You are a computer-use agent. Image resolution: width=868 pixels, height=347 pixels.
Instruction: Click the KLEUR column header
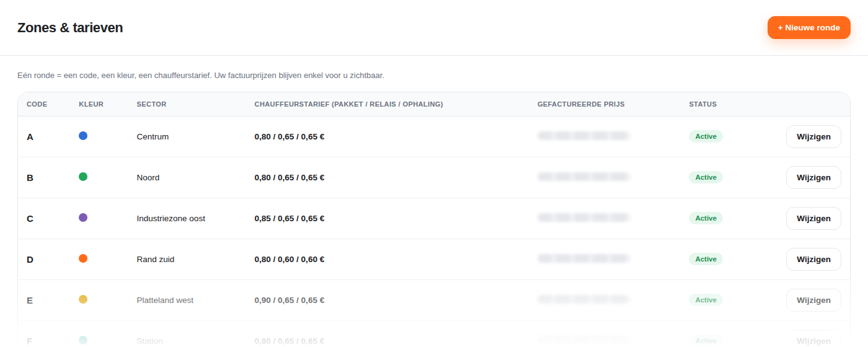pos(91,104)
